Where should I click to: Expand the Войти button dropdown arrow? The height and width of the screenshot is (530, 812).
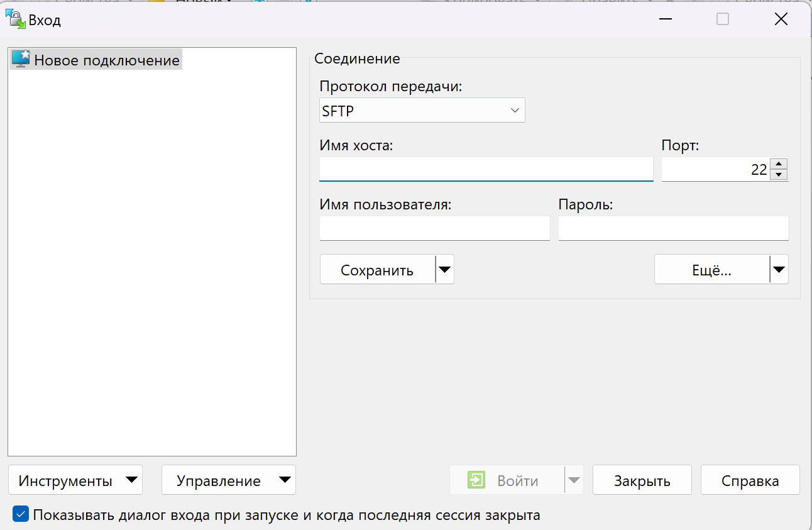[x=574, y=480]
